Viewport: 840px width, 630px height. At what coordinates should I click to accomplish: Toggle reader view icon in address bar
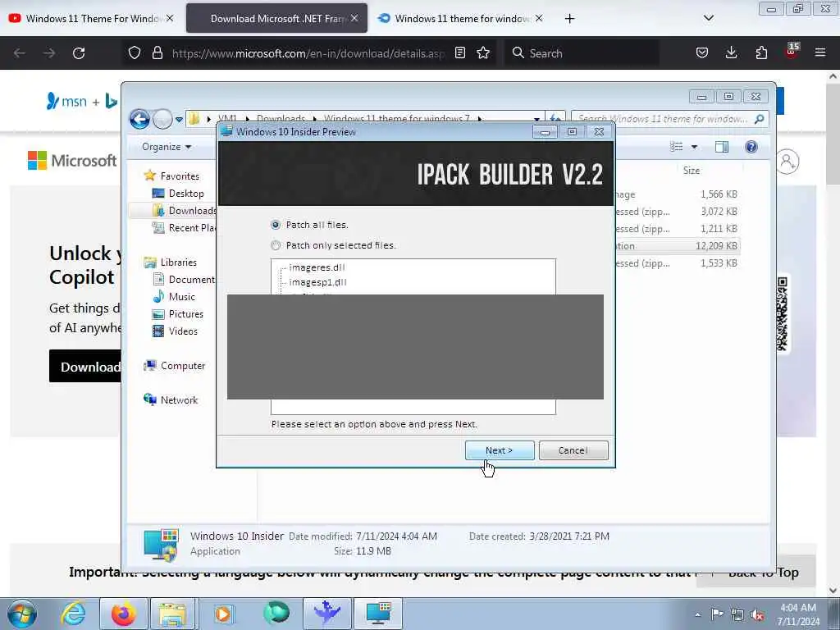pyautogui.click(x=459, y=53)
